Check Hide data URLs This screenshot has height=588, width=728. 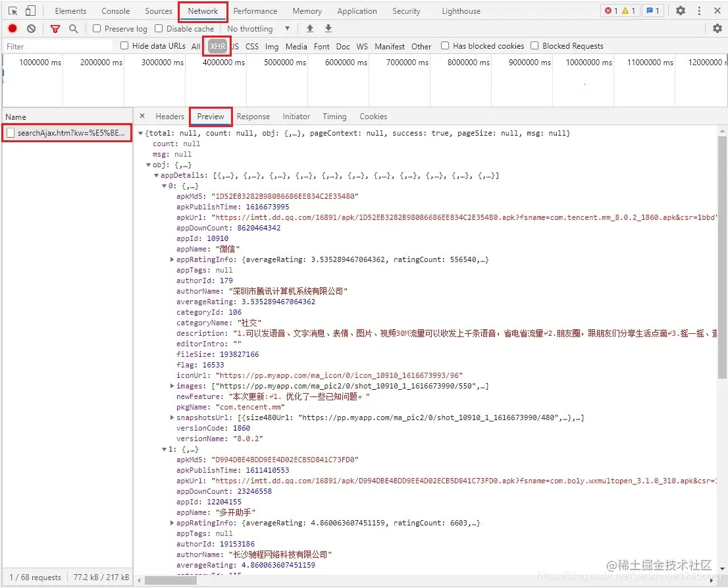point(124,45)
